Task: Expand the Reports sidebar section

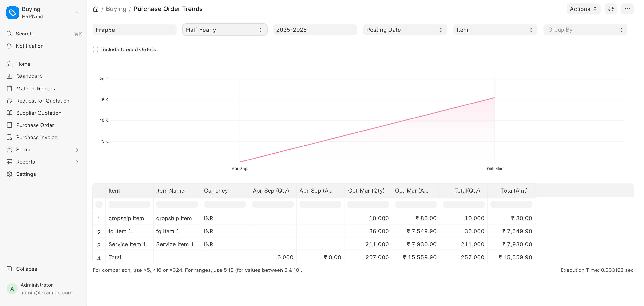Action: (77, 162)
